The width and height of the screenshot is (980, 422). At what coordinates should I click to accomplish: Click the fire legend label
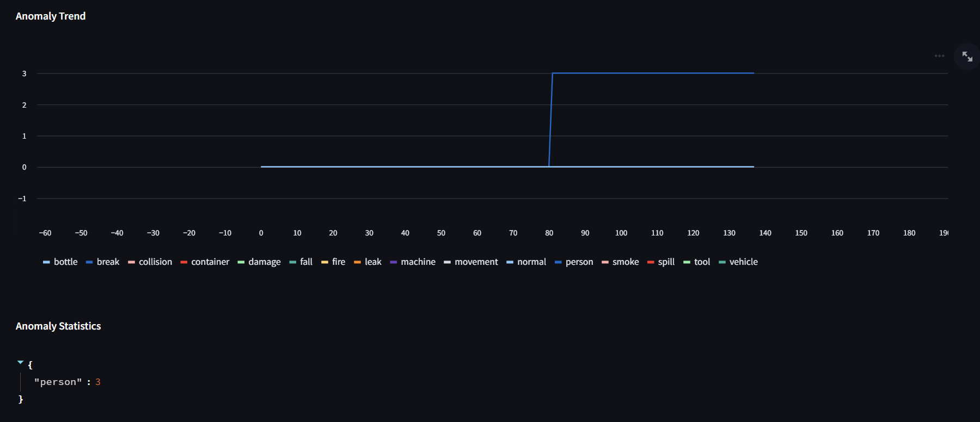tap(339, 262)
